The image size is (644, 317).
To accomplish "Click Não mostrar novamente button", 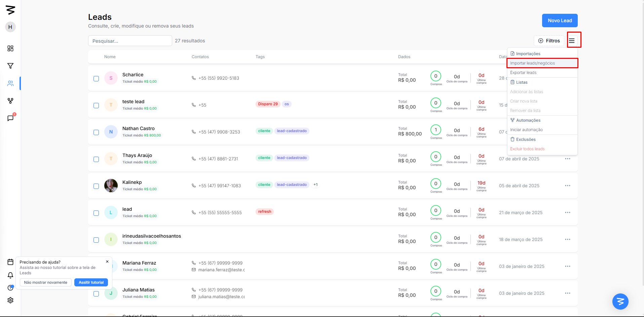I will tap(45, 282).
